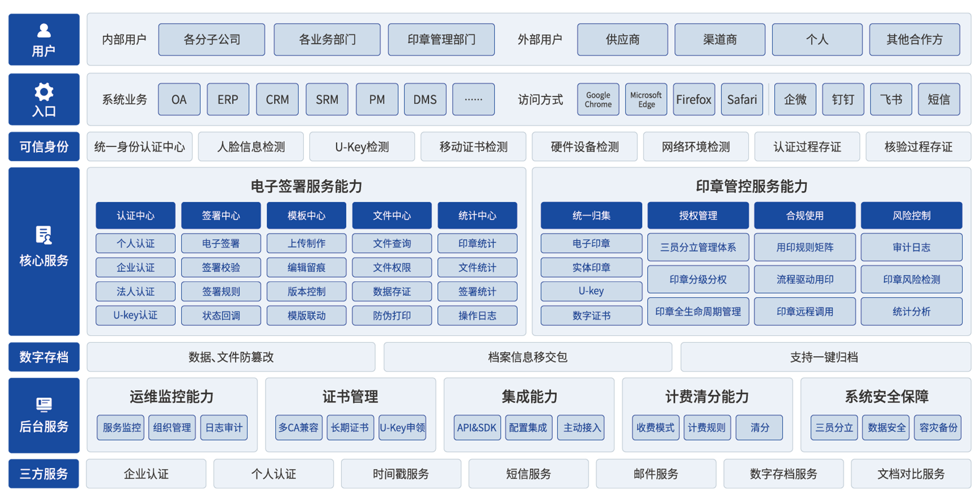Open the 认证中心 header
This screenshot has width=980, height=501.
click(135, 215)
